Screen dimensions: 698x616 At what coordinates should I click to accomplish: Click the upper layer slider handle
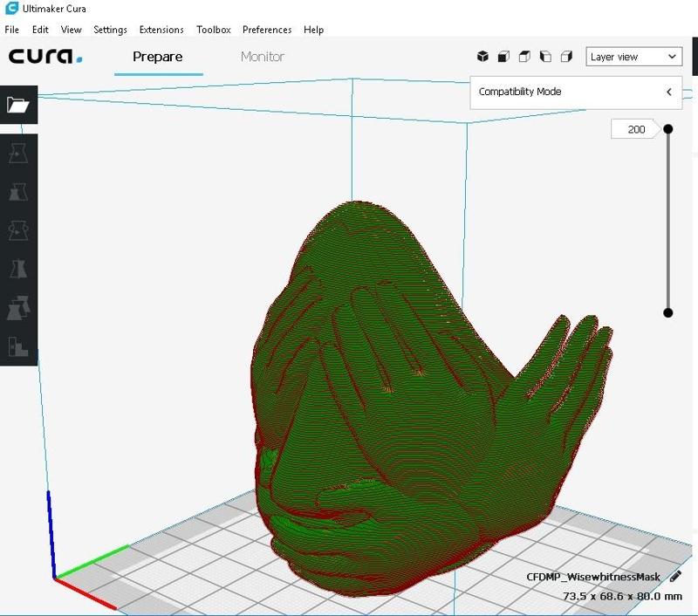point(668,129)
